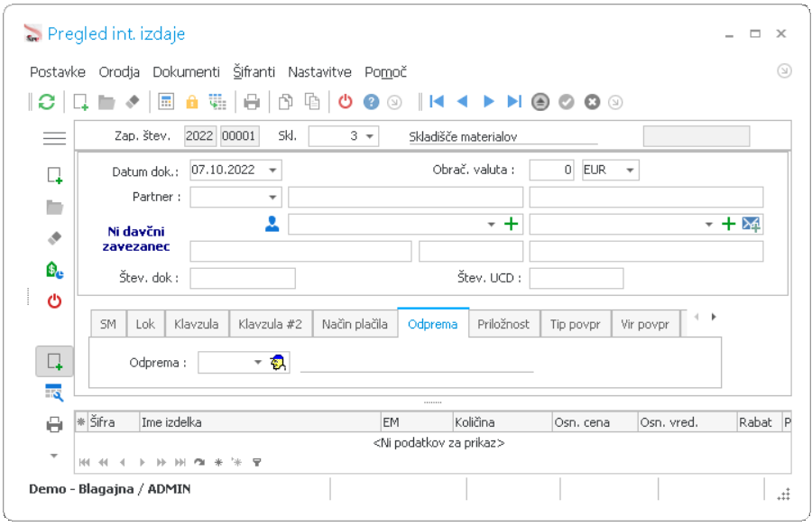
Task: Go to the next record with blue arrow
Action: coord(488,102)
